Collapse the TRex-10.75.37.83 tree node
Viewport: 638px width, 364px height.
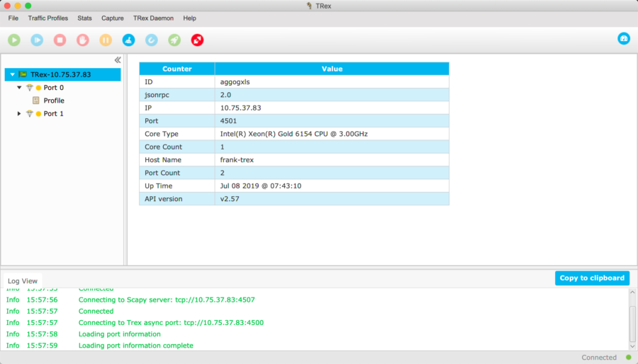coord(13,74)
